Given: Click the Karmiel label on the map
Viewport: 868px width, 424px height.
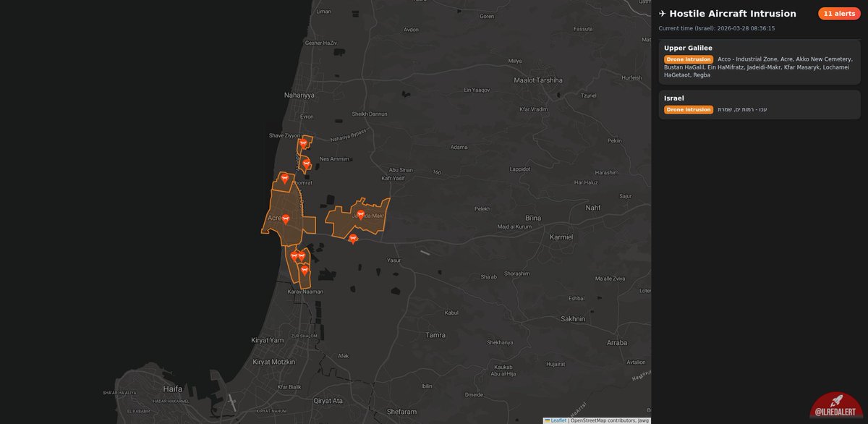Looking at the screenshot, I should [561, 237].
